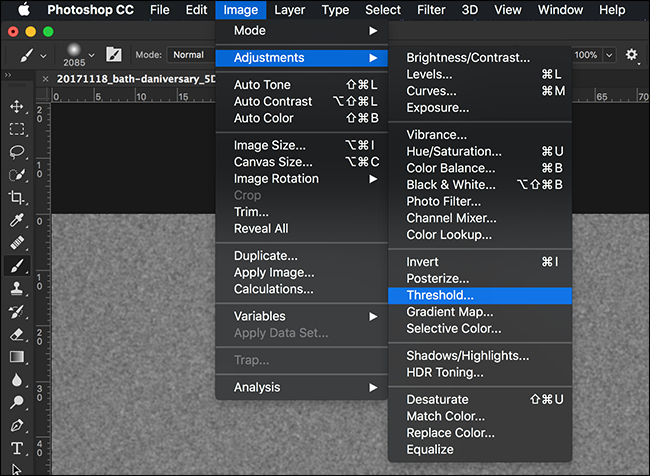Select the Lasso tool
Screen dimensions: 650x476
(17, 152)
